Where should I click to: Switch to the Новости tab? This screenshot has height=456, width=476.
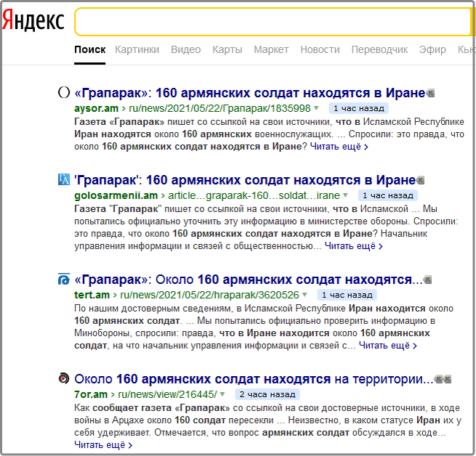pyautogui.click(x=320, y=49)
